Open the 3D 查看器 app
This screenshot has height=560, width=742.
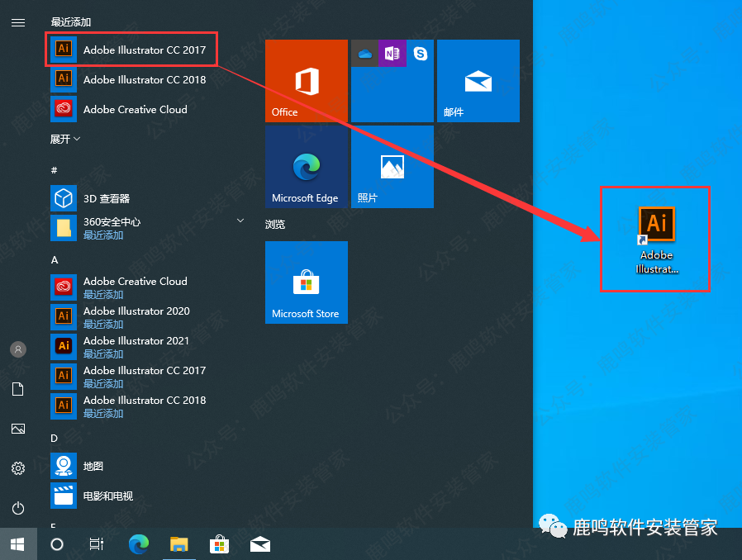tap(106, 199)
